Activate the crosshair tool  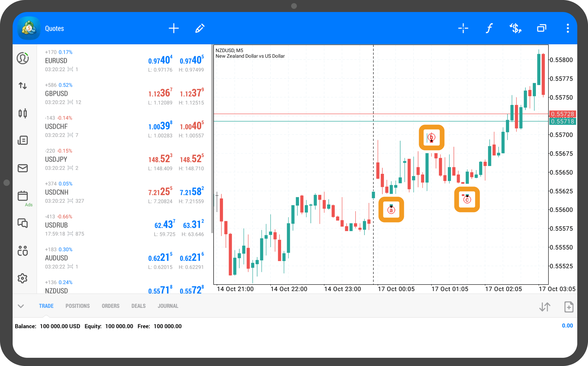point(463,28)
